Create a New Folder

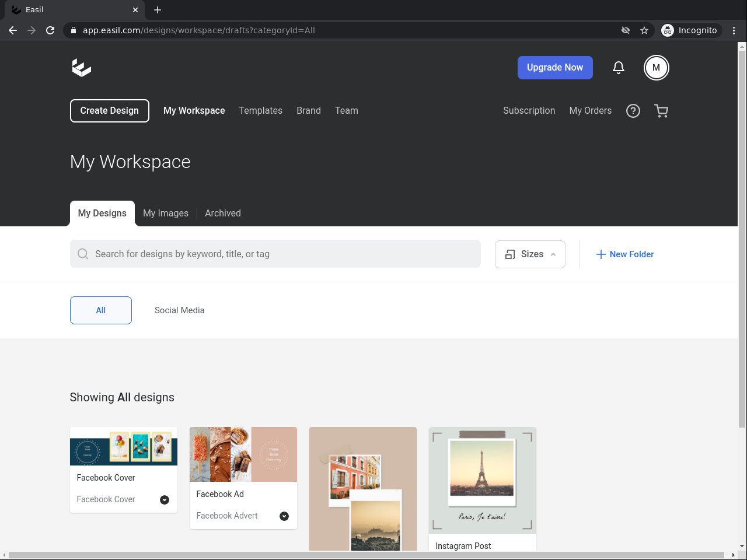625,254
